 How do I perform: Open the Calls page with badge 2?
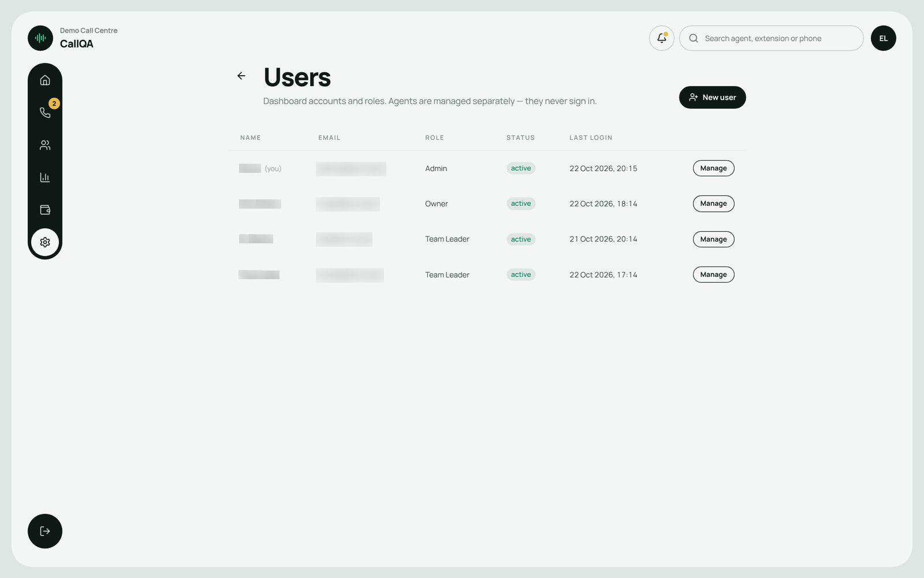click(45, 113)
